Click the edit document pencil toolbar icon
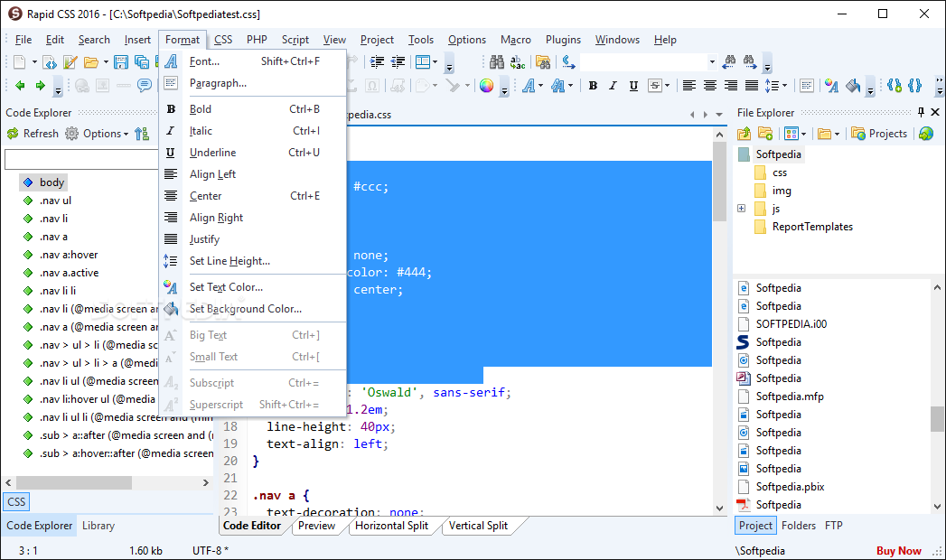Screen dimensions: 946x560 [70, 62]
